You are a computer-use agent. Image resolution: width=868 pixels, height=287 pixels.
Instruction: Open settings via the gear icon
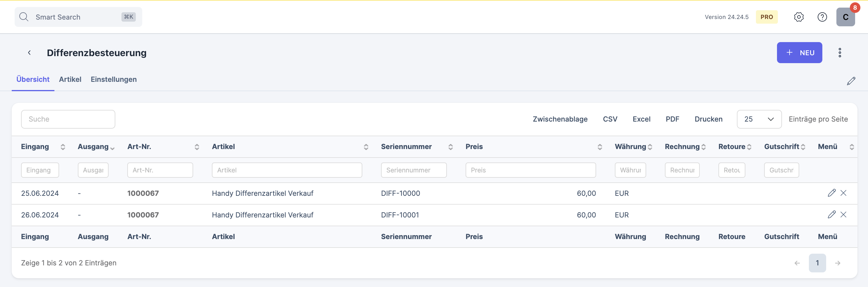click(799, 17)
